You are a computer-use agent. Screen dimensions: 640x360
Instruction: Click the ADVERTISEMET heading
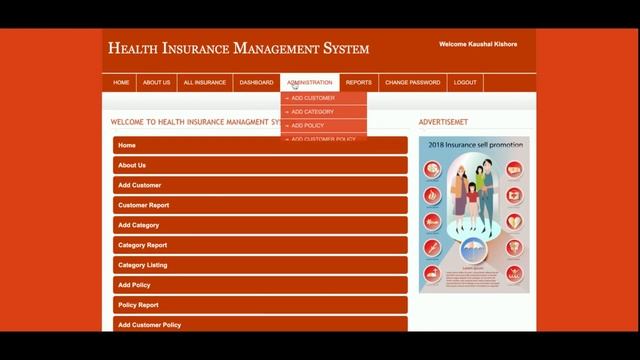point(443,122)
